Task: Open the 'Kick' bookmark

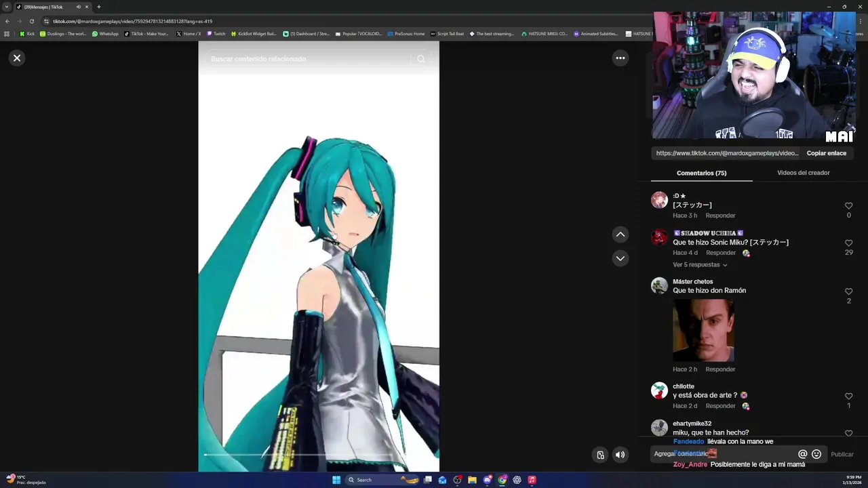Action: pyautogui.click(x=27, y=34)
